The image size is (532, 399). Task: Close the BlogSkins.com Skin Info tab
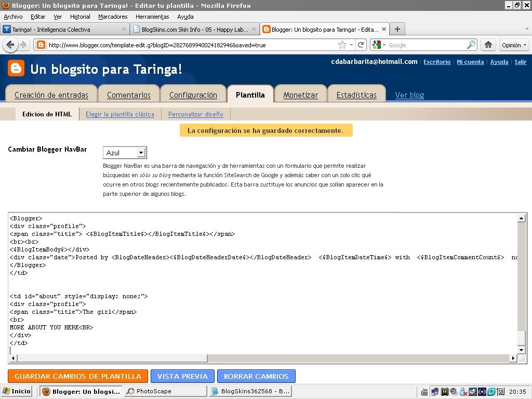tap(254, 29)
